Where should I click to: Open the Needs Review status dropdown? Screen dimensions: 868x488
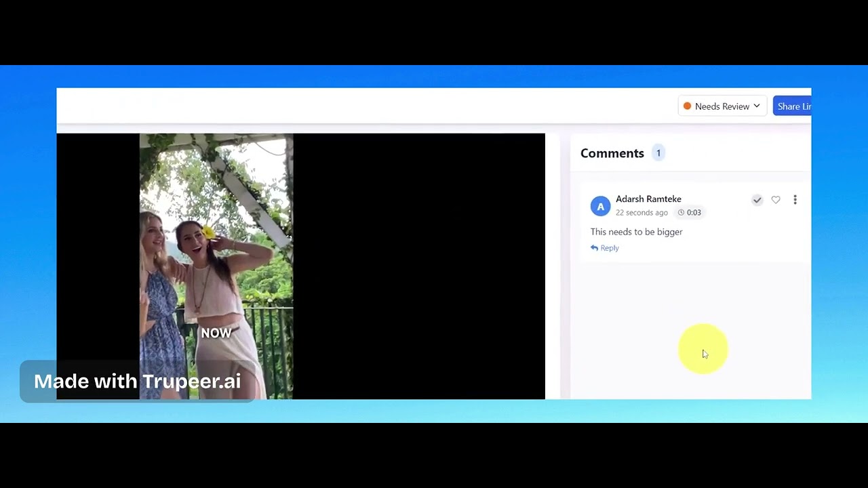coord(722,106)
